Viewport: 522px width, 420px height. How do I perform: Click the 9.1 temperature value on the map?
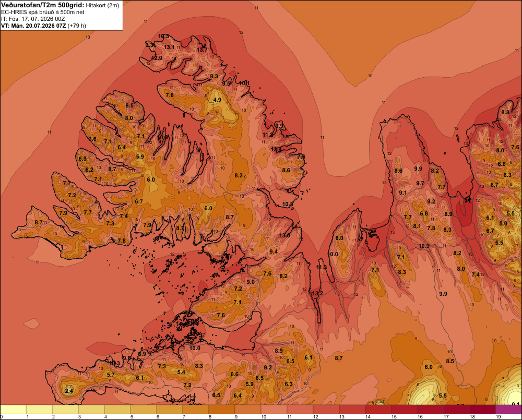click(x=403, y=193)
